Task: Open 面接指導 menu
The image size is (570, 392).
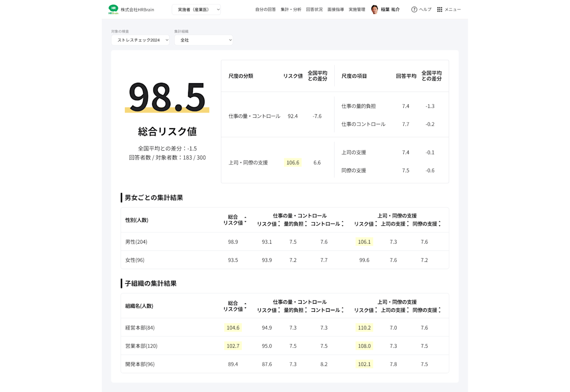Action: (336, 10)
